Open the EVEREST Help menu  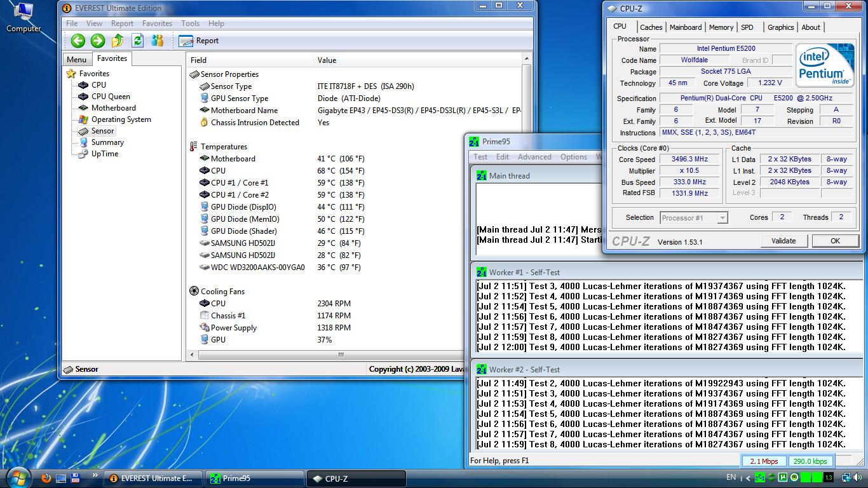pyautogui.click(x=216, y=24)
